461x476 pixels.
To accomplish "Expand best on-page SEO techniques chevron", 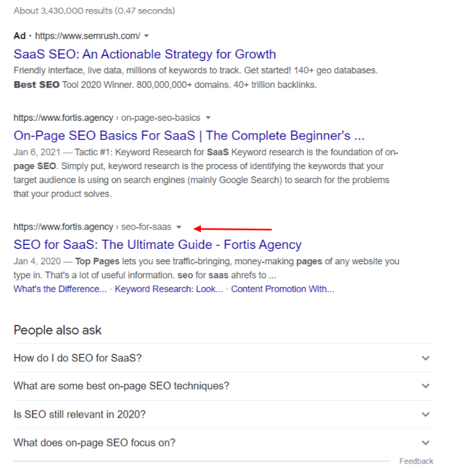I will click(x=425, y=386).
